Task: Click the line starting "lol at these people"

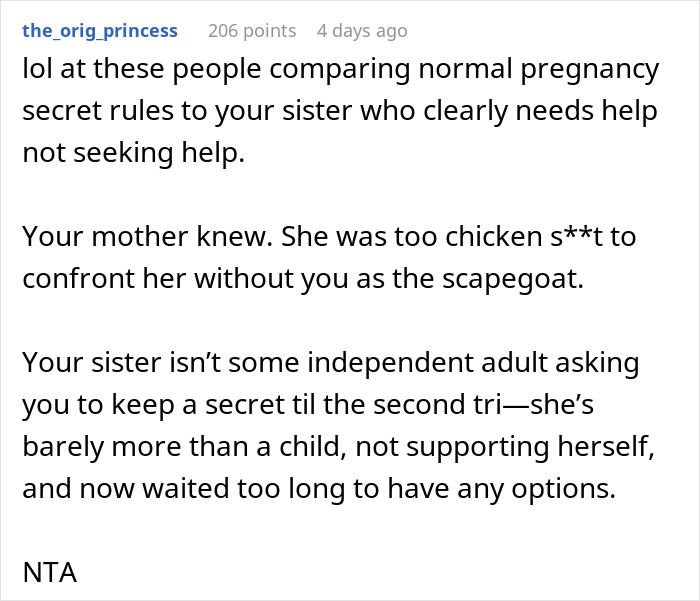Action: click(x=340, y=71)
